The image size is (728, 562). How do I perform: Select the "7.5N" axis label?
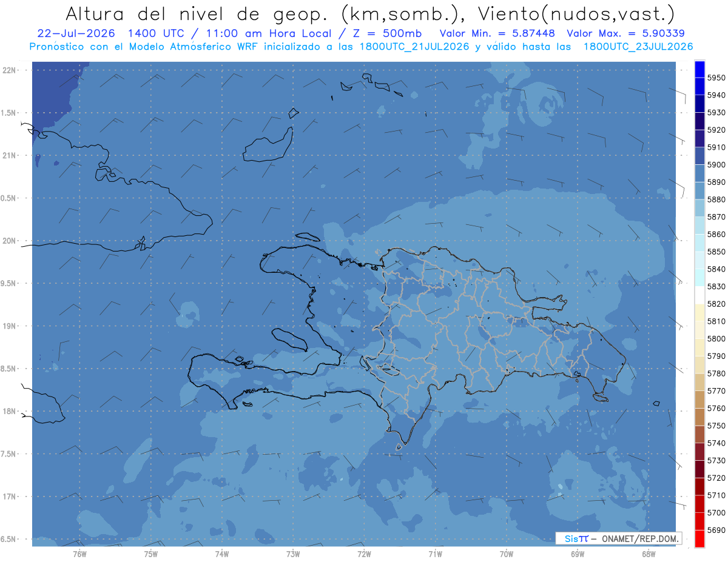9,454
